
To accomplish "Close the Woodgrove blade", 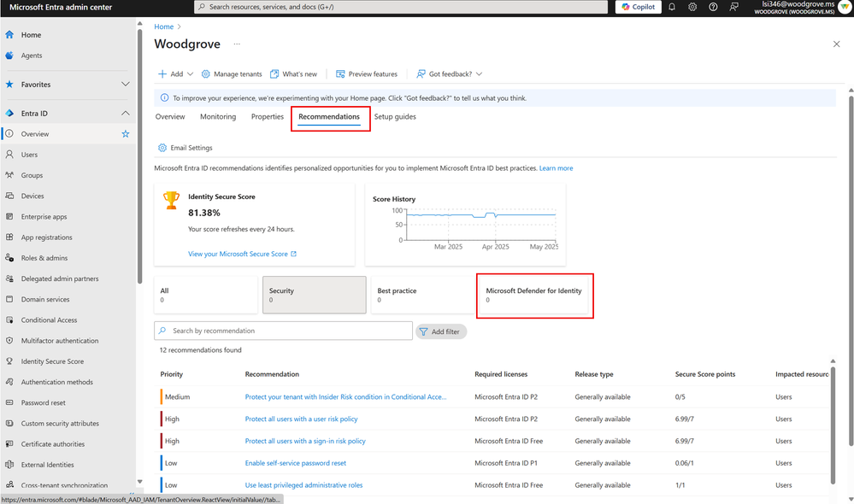I will pos(837,44).
